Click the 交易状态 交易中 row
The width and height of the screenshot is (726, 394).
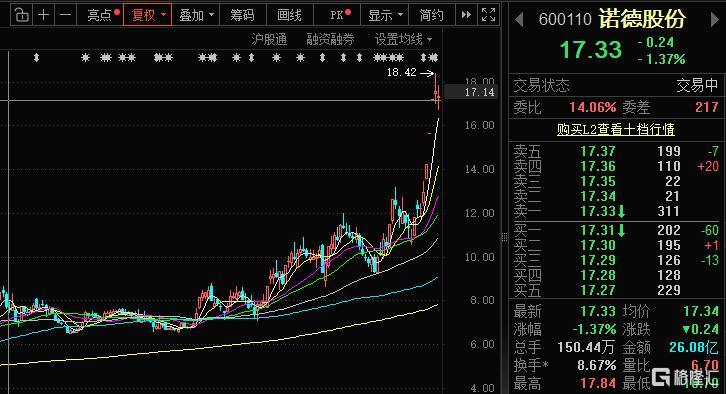pos(616,85)
